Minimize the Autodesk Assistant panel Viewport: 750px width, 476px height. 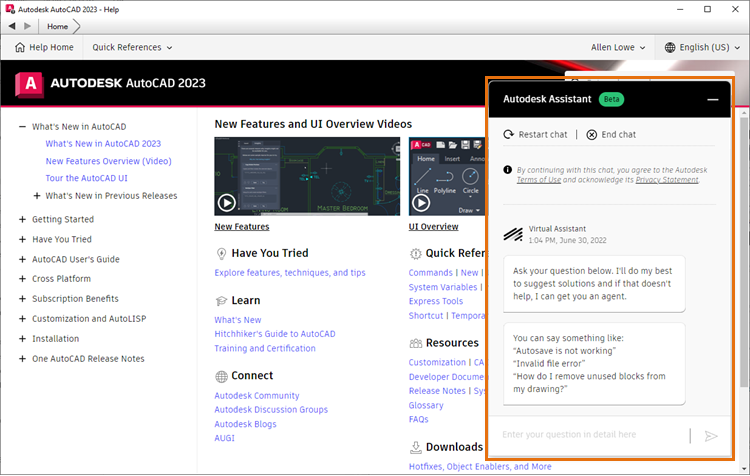(713, 100)
